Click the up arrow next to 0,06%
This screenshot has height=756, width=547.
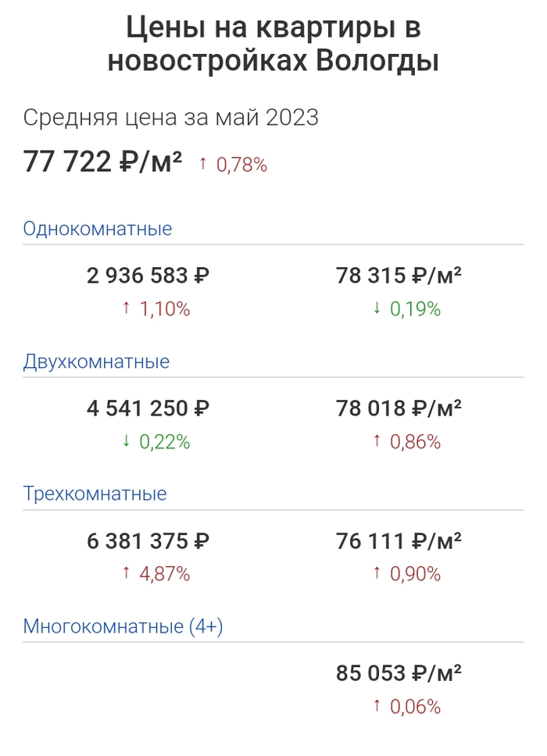tap(377, 707)
